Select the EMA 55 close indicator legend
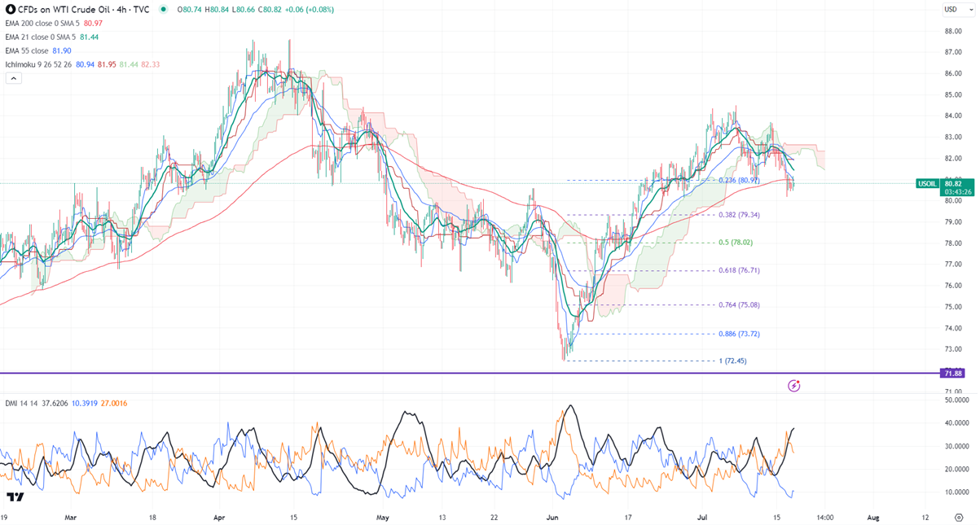 point(28,50)
